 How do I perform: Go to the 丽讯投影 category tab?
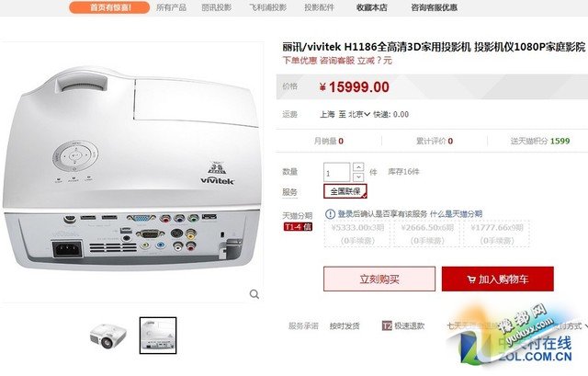pos(217,7)
